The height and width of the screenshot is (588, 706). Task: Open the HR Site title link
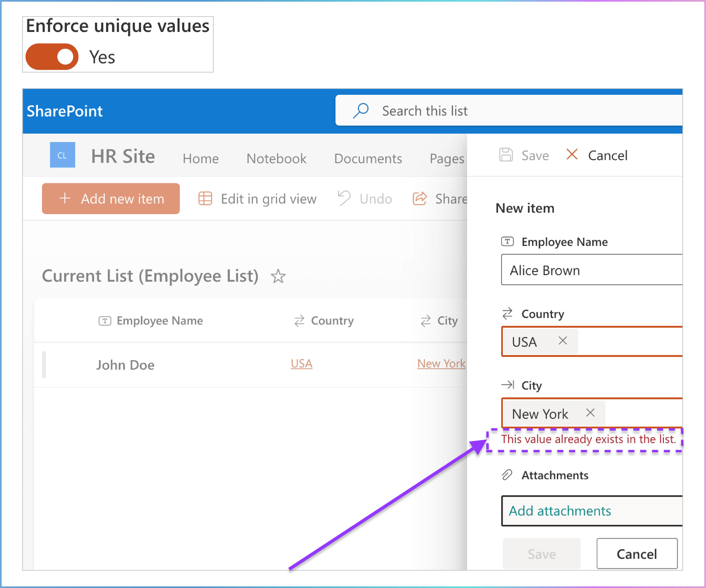(123, 156)
